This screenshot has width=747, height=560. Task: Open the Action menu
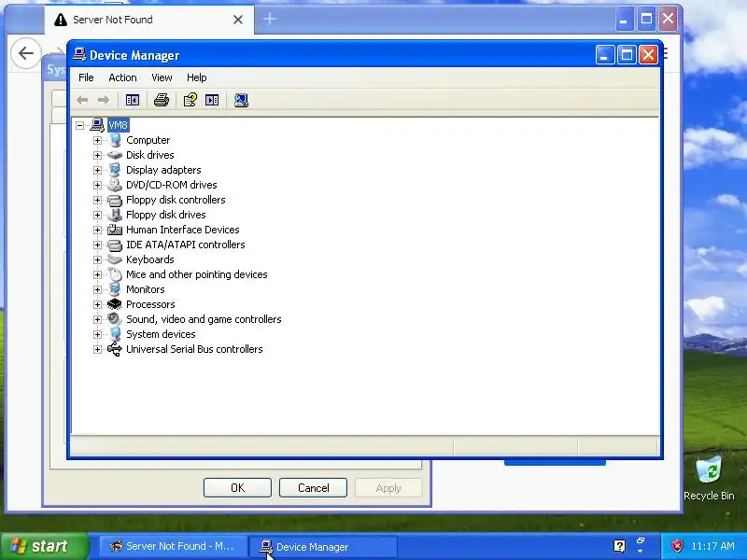[122, 77]
